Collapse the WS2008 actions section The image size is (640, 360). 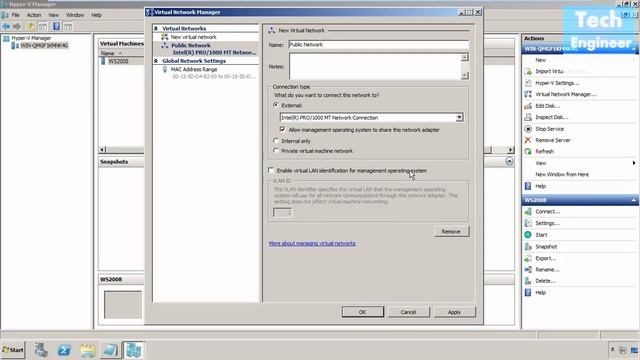(x=633, y=200)
